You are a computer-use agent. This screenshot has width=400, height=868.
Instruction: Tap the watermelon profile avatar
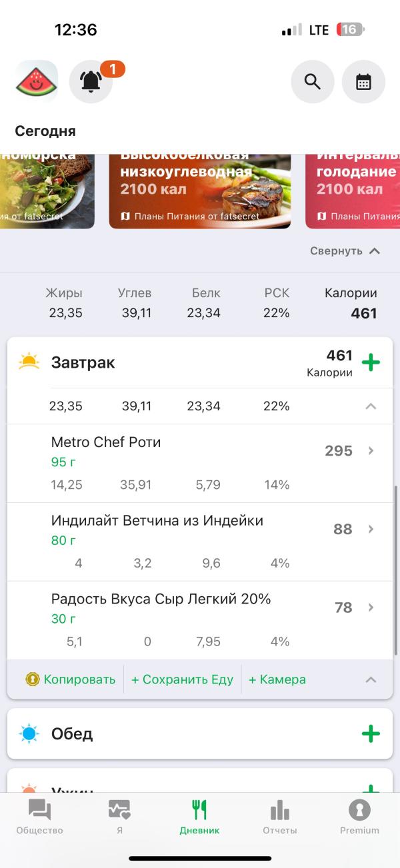pos(37,81)
